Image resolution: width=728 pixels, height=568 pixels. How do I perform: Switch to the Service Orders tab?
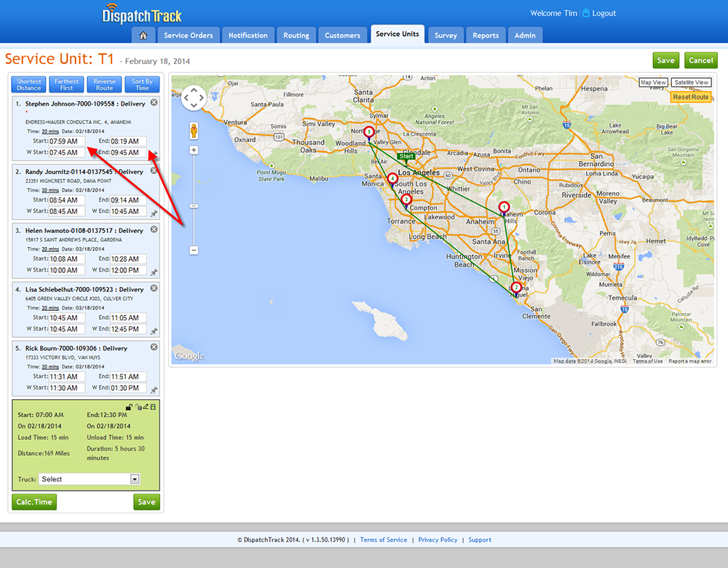(x=189, y=34)
